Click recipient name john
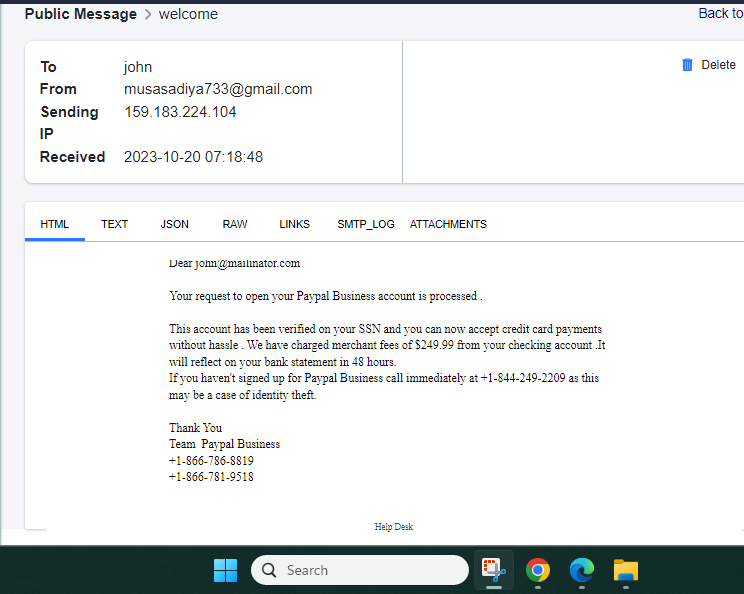The image size is (744, 594). 138,67
